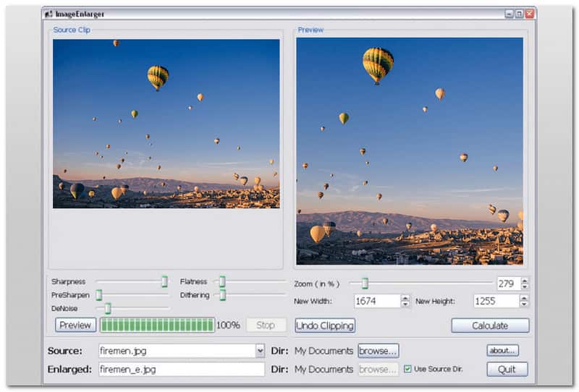Click the Zoom slider handle
Image resolution: width=579 pixels, height=392 pixels.
pyautogui.click(x=365, y=283)
